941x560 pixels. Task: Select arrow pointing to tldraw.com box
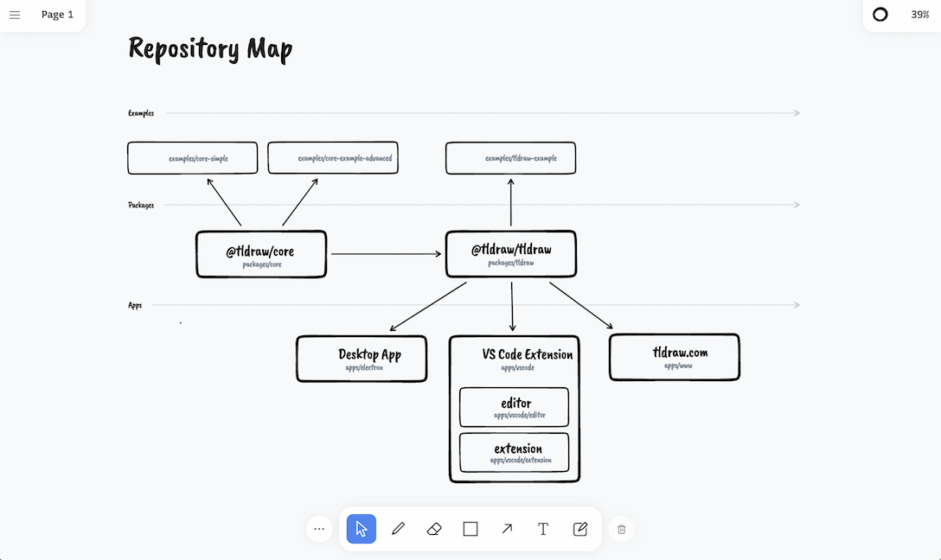[x=581, y=306]
